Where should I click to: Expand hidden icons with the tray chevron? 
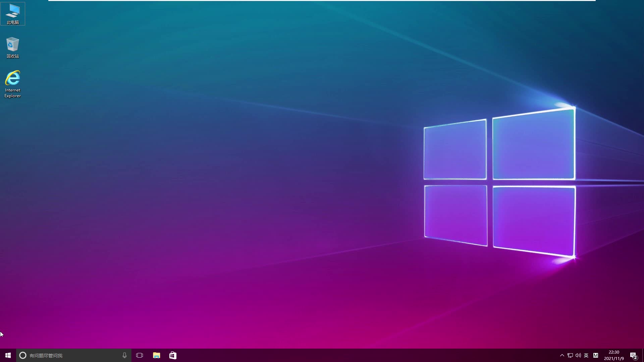tap(561, 355)
